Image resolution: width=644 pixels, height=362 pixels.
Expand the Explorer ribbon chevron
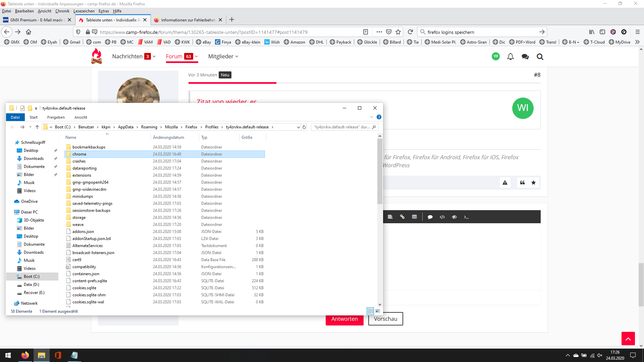coord(372,117)
